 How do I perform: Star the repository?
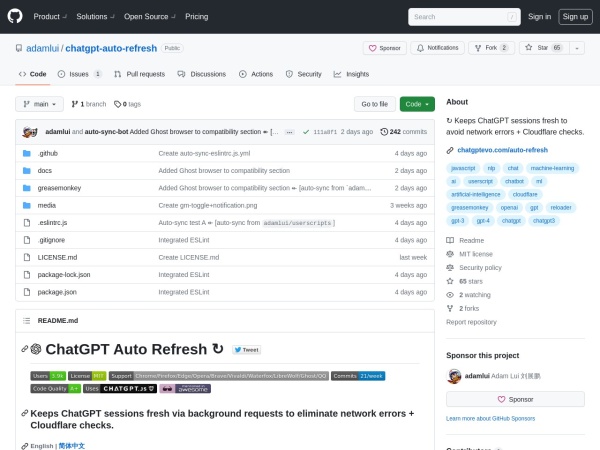[x=544, y=48]
